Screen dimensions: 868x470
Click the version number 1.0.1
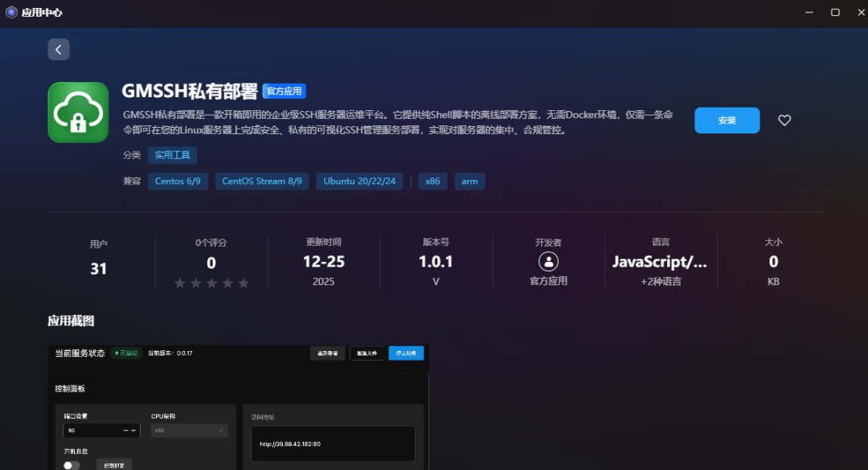(x=436, y=261)
